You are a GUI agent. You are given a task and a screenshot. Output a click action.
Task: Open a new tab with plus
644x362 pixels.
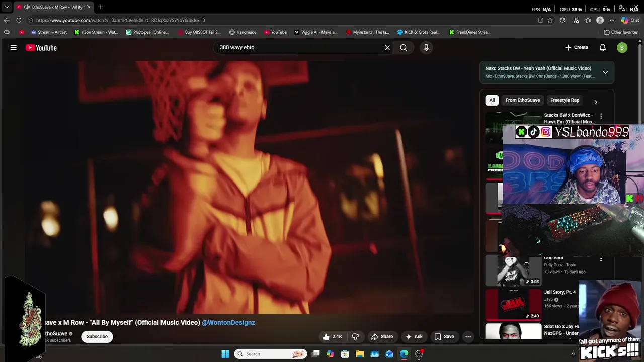(x=101, y=7)
